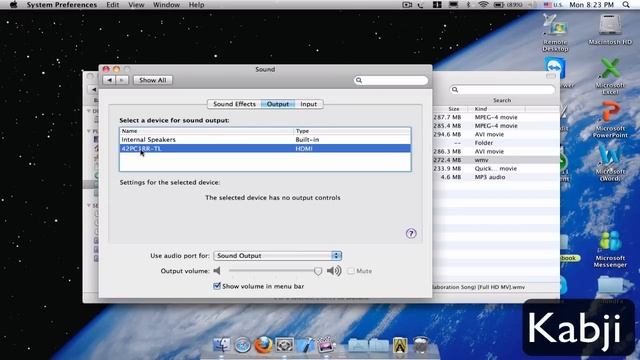This screenshot has width=640, height=360.
Task: Go forward in System Preferences
Action: click(x=122, y=80)
